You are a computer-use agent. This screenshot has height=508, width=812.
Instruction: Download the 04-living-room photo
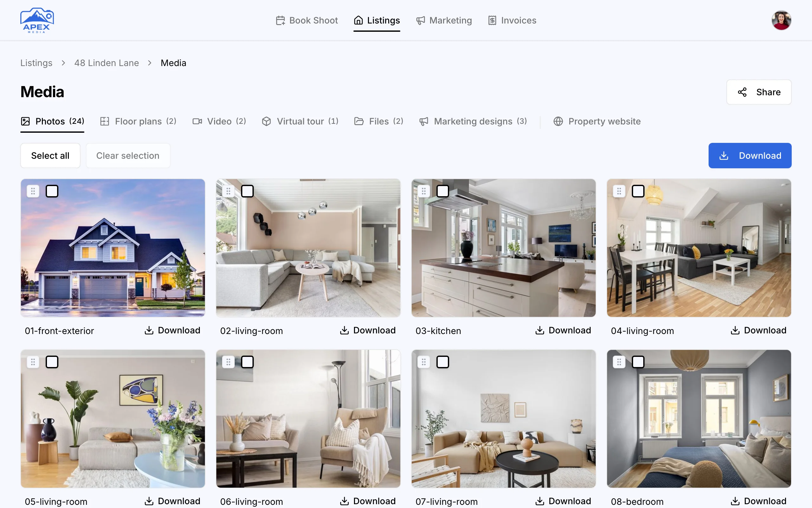[x=759, y=330]
